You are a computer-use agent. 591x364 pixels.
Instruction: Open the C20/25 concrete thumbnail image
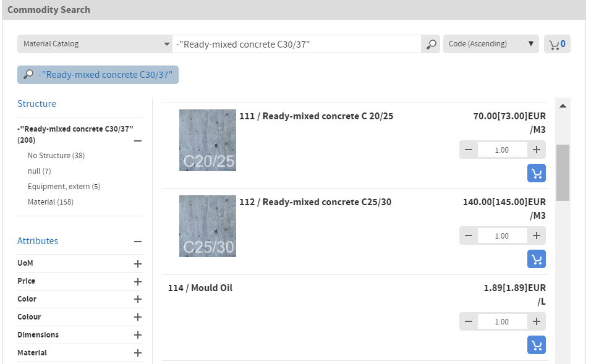(208, 140)
